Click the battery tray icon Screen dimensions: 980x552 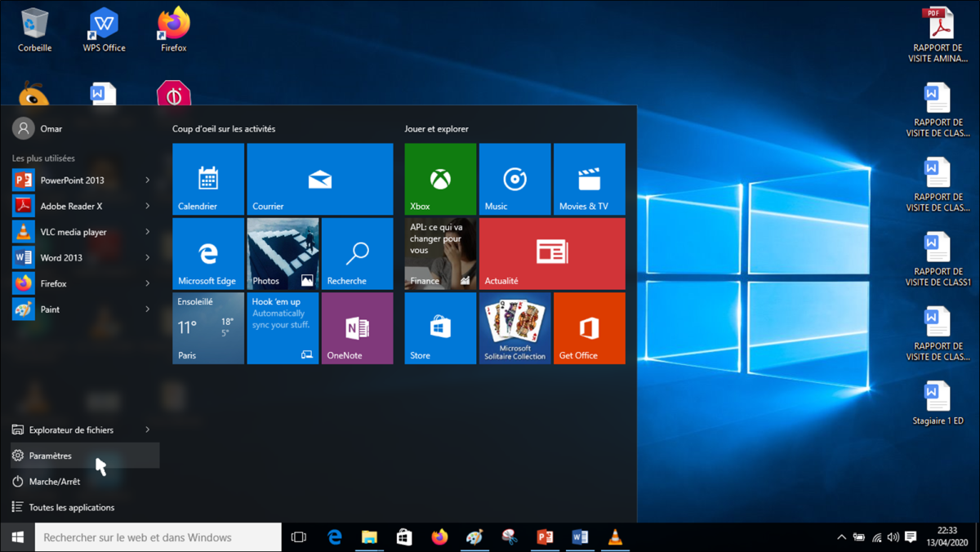point(859,537)
